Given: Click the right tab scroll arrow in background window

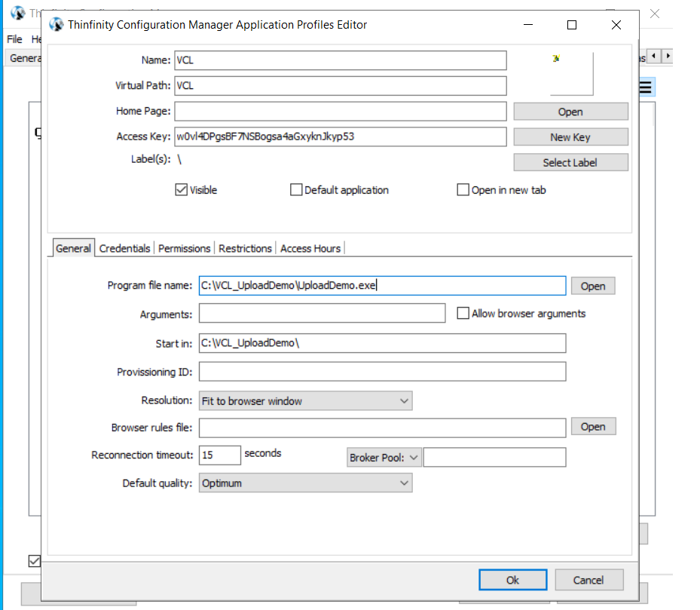Looking at the screenshot, I should [x=668, y=57].
